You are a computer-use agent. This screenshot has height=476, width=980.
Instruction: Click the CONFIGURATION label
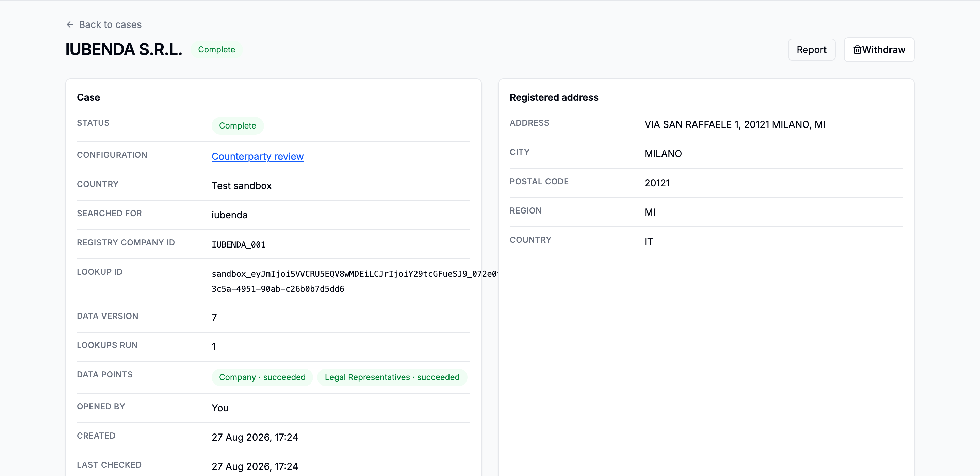[112, 155]
